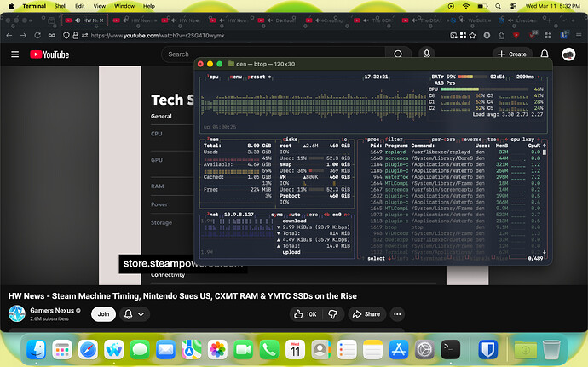Open the Shell menu in menu bar
Image resolution: width=588 pixels, height=367 pixels.
click(x=60, y=6)
